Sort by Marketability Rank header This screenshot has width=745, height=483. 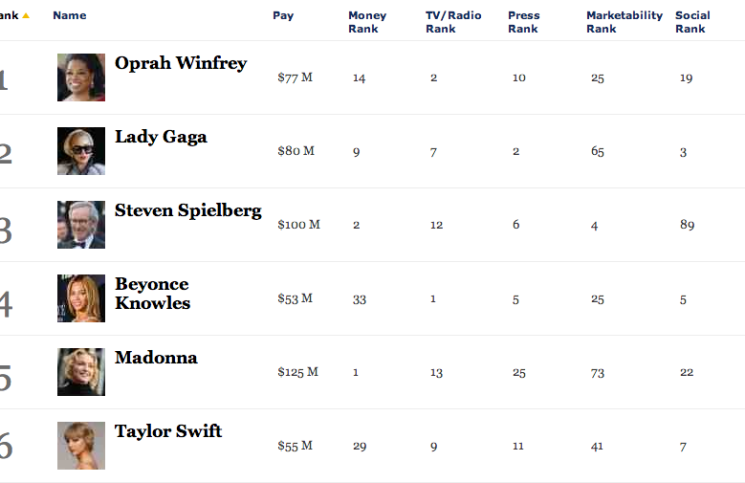click(624, 22)
